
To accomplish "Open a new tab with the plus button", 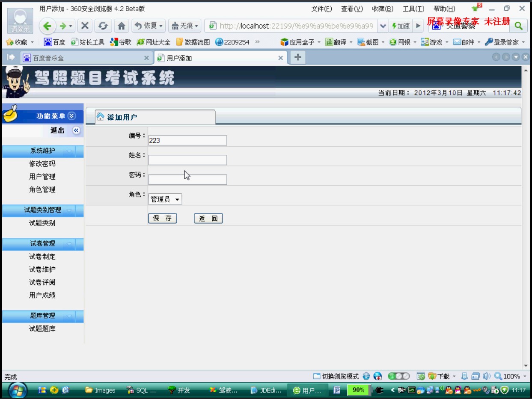I will (x=298, y=57).
